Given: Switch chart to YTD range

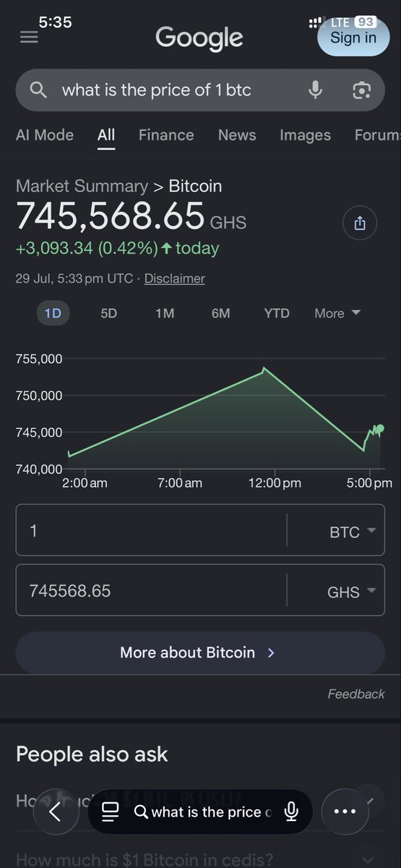Looking at the screenshot, I should 277,313.
